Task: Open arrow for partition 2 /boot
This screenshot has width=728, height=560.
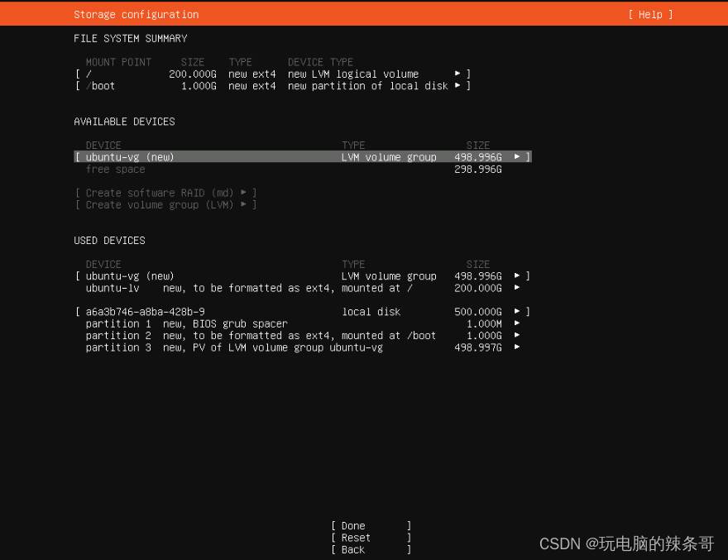Action: [x=517, y=336]
